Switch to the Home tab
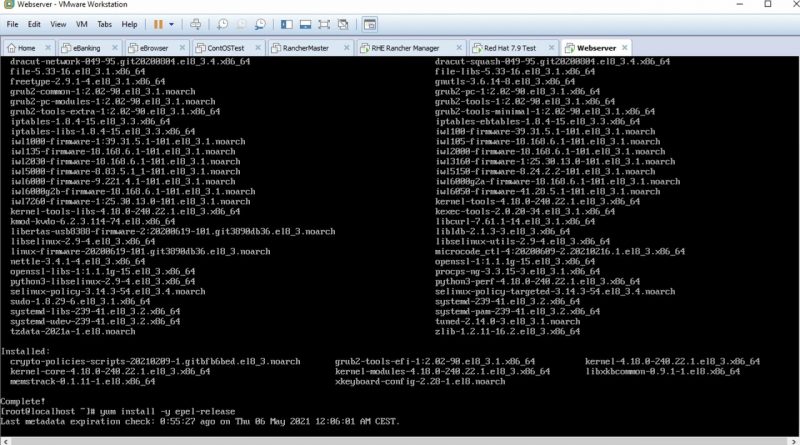 coord(26,48)
